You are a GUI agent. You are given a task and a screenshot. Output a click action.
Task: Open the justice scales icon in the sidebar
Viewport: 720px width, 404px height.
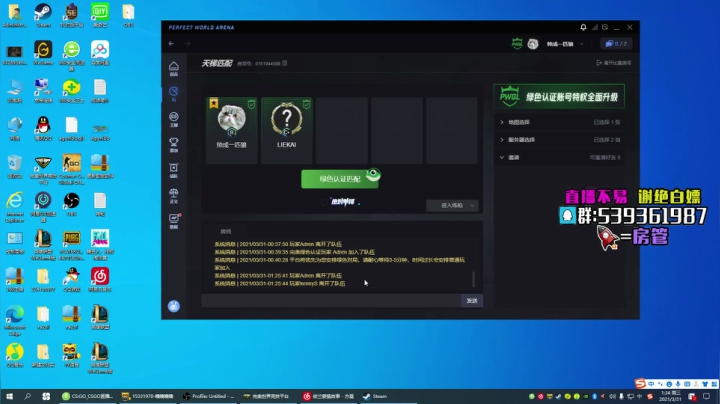174,196
